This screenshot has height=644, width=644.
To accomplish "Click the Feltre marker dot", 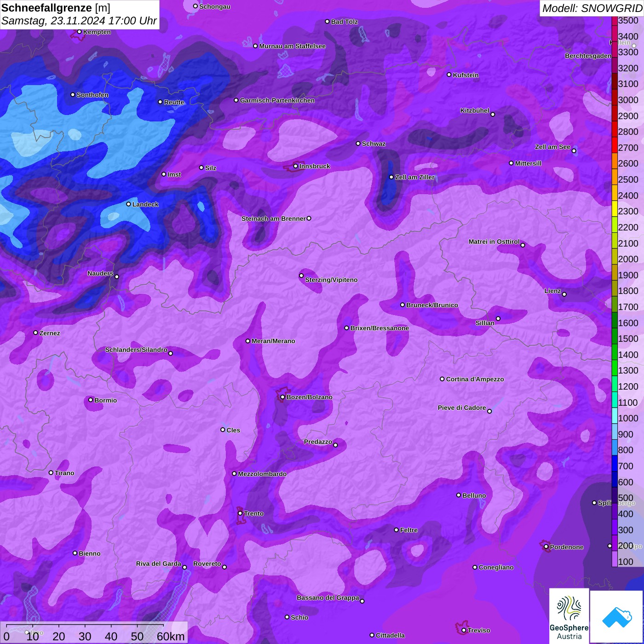I will click(397, 530).
